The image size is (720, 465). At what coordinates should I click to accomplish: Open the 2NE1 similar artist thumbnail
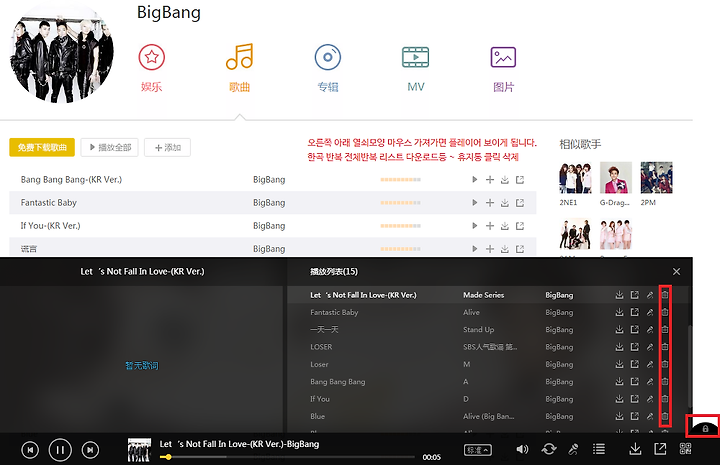[575, 178]
